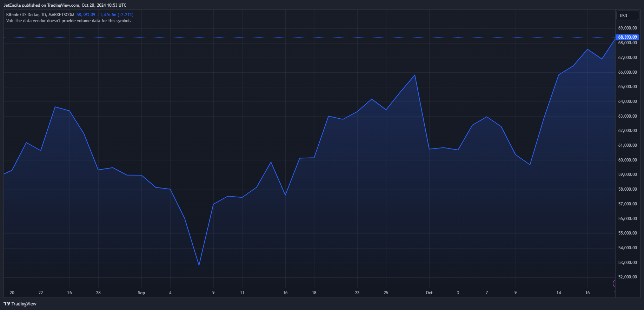Image resolution: width=644 pixels, height=310 pixels.
Task: Click the 68,393.09 current price label
Action: click(x=627, y=37)
